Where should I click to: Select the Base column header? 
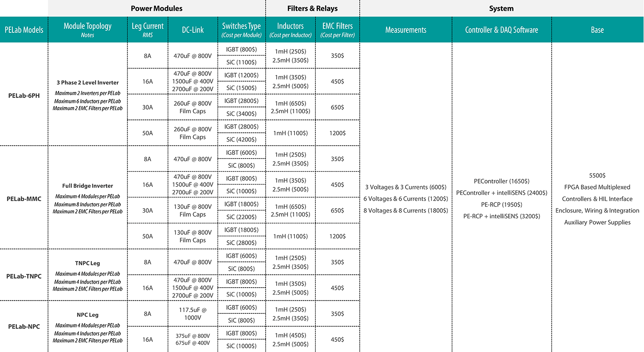[597, 30]
